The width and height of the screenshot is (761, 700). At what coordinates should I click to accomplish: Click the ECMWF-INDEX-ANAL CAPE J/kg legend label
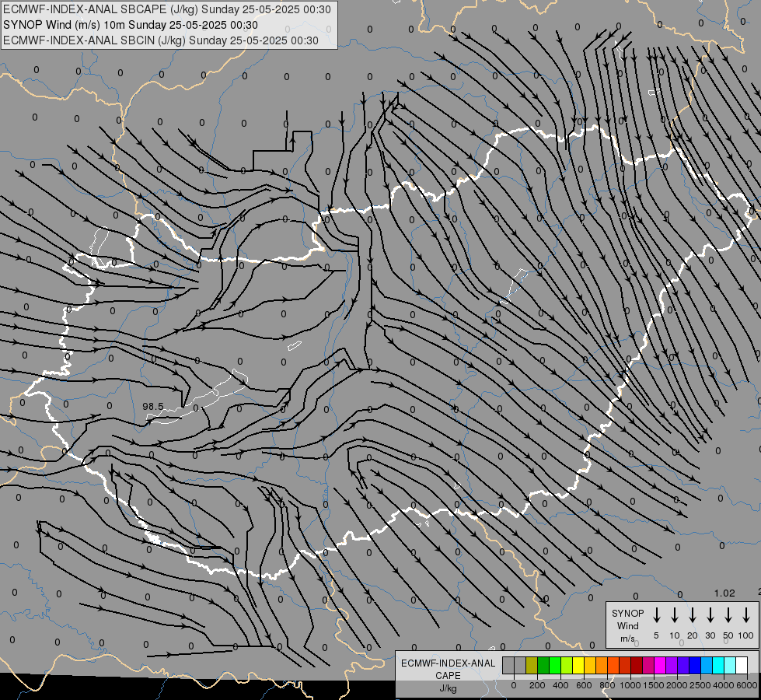tap(448, 676)
